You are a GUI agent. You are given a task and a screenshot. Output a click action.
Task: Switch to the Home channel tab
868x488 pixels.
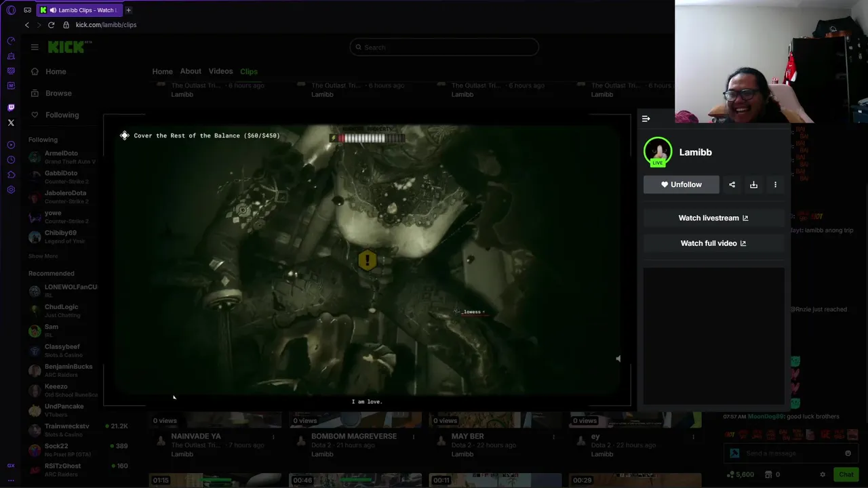pos(162,71)
